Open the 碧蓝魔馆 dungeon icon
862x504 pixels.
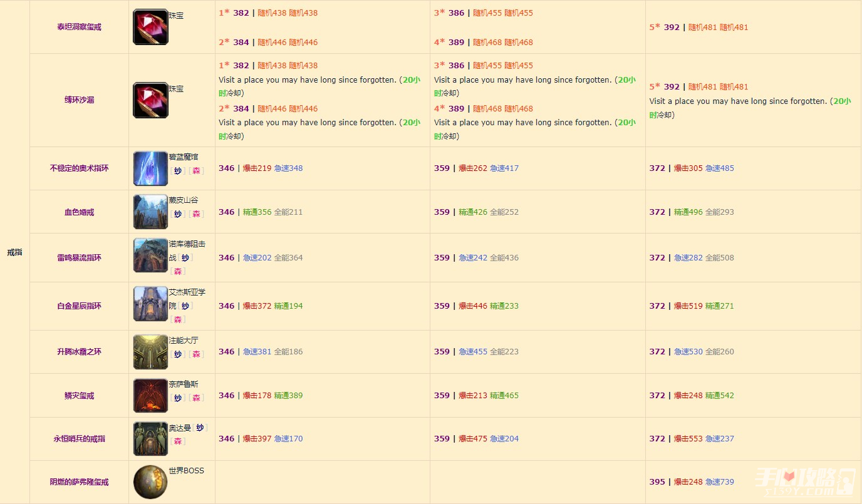pyautogui.click(x=150, y=168)
